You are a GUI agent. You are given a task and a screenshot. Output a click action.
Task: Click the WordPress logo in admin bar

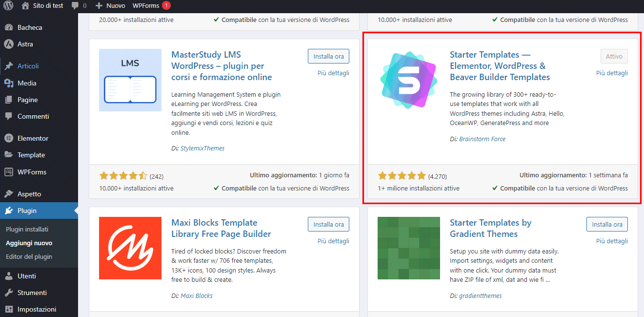8,6
